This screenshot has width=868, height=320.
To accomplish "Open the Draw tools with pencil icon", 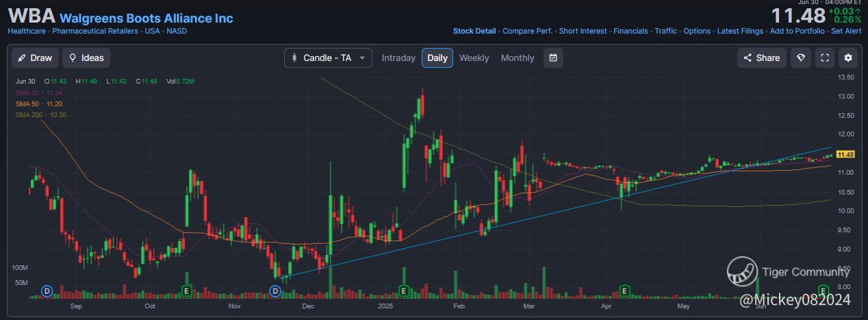I will pos(35,58).
